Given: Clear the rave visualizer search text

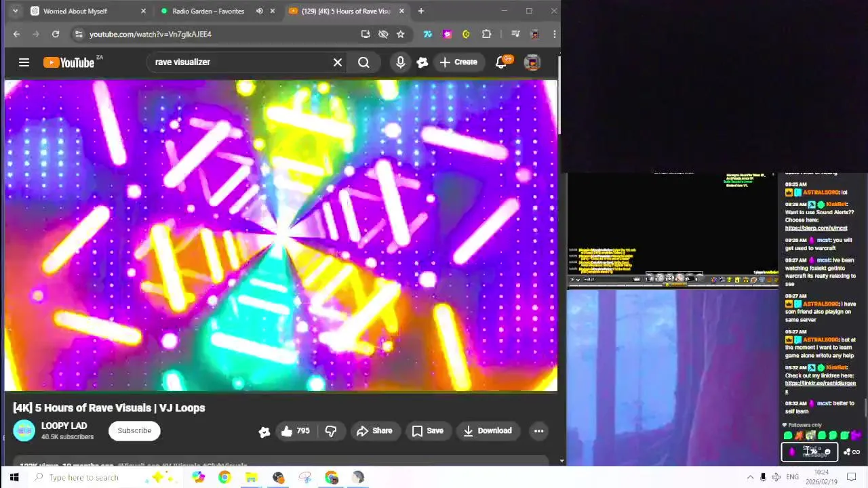Looking at the screenshot, I should pos(337,62).
